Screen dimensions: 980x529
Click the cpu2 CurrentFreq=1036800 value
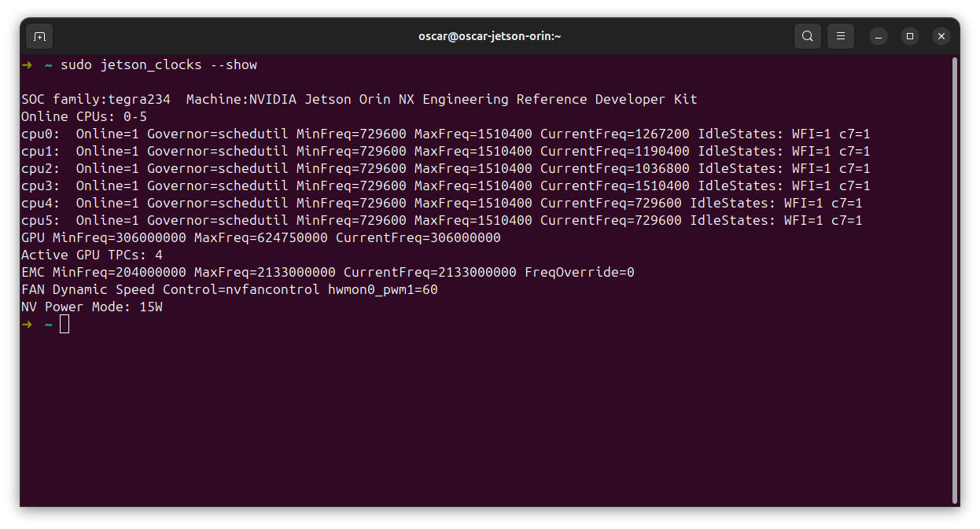[615, 168]
